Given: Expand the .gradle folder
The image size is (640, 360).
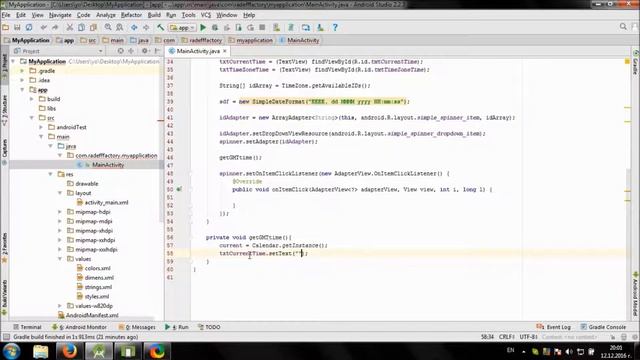Looking at the screenshot, I should tap(22, 71).
